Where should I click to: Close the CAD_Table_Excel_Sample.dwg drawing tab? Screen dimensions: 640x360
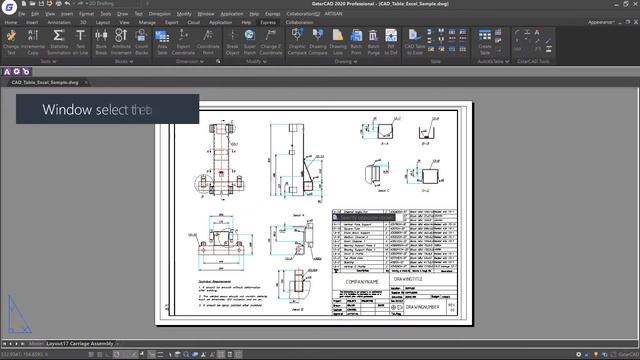pyautogui.click(x=86, y=82)
